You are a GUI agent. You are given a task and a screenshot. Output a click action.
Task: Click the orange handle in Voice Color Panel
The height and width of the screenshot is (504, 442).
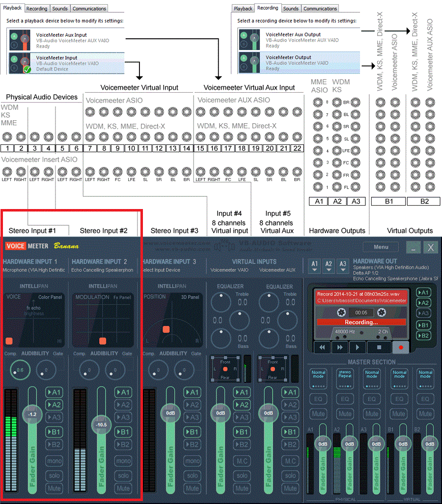pyautogui.click(x=9, y=341)
